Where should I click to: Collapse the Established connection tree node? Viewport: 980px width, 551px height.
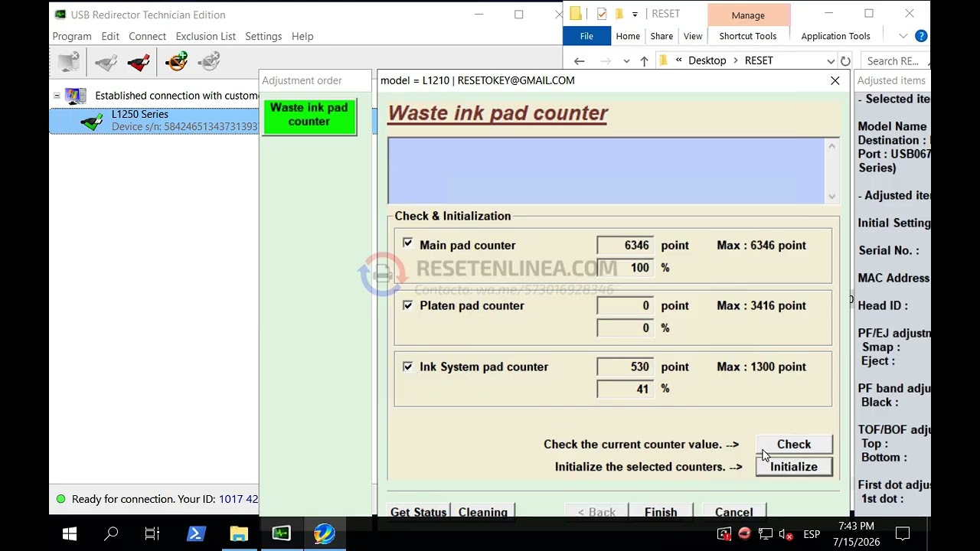coord(57,96)
